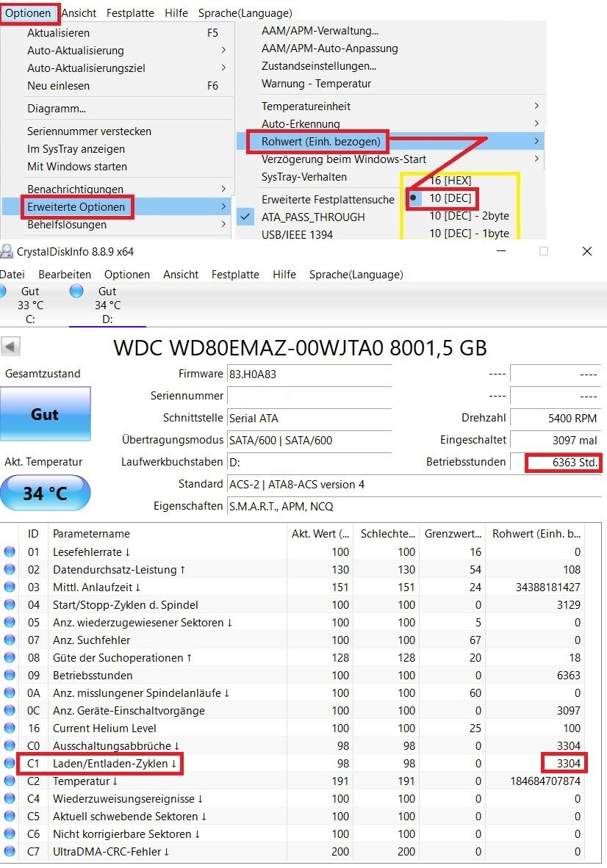This screenshot has height=868, width=607.
Task: Select the 10 [DEC] - 1byte option
Action: point(469,233)
